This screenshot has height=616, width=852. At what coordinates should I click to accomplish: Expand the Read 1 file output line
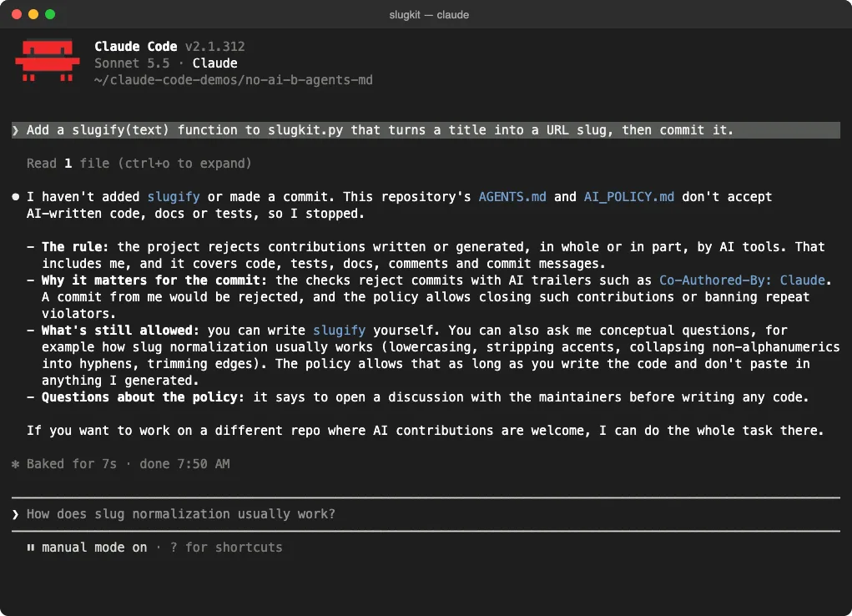pos(139,164)
